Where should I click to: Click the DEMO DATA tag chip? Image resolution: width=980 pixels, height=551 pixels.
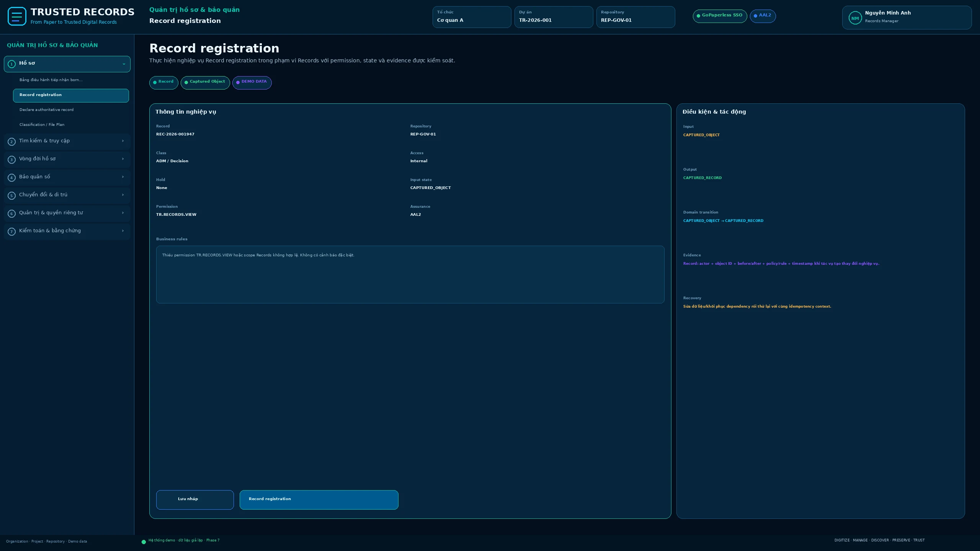point(252,83)
